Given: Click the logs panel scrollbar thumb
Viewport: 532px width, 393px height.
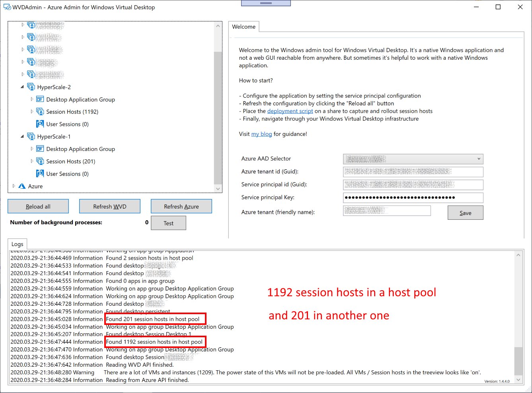Looking at the screenshot, I should [x=518, y=361].
